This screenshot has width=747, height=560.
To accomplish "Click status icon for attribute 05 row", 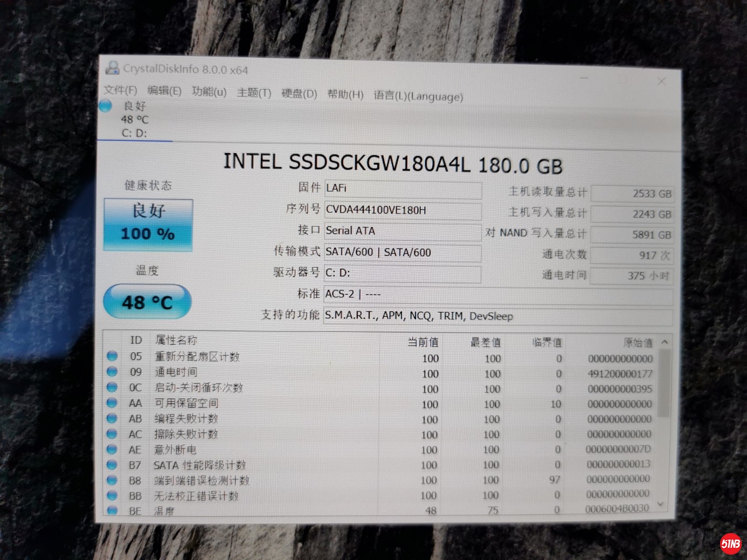I will 112,356.
